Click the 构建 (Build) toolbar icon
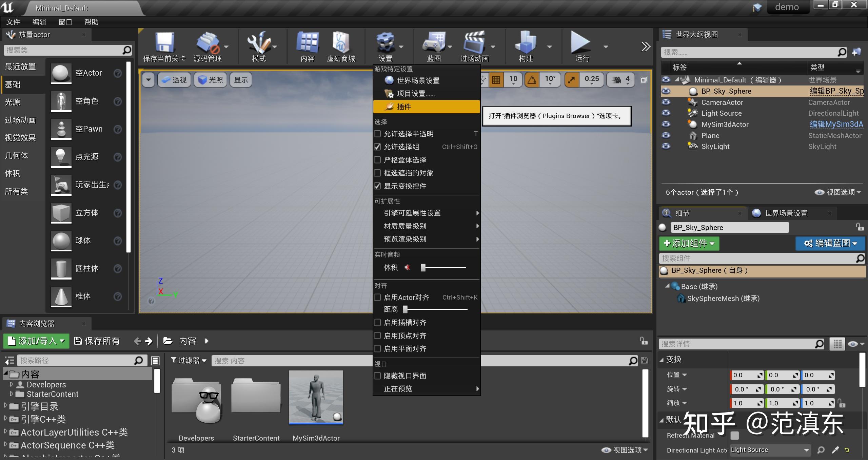868x460 pixels. click(x=526, y=46)
